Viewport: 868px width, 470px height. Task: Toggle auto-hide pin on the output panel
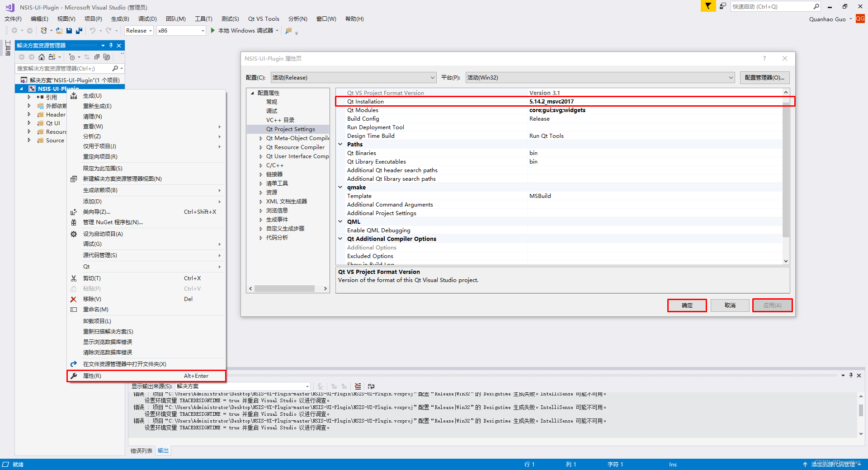tap(851, 376)
